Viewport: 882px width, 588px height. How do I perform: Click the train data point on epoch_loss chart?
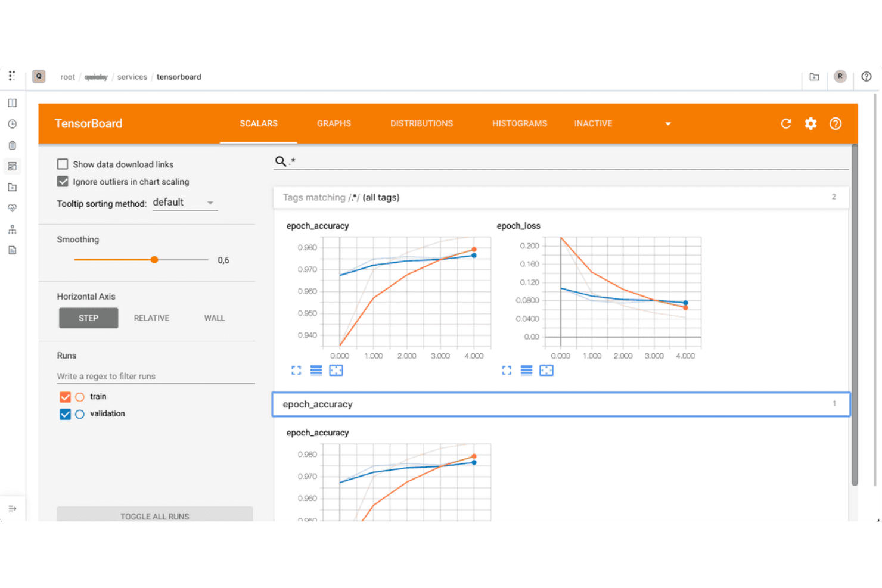(685, 308)
